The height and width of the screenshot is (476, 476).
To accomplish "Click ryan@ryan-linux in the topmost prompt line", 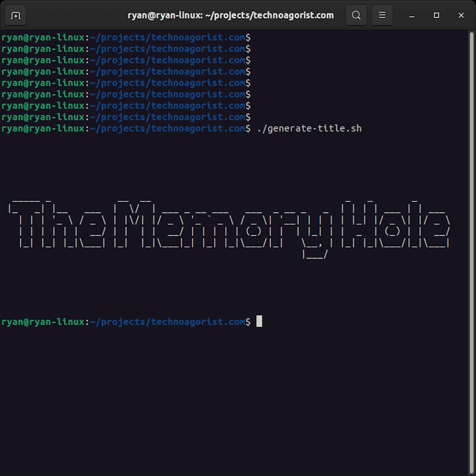I will (x=42, y=38).
